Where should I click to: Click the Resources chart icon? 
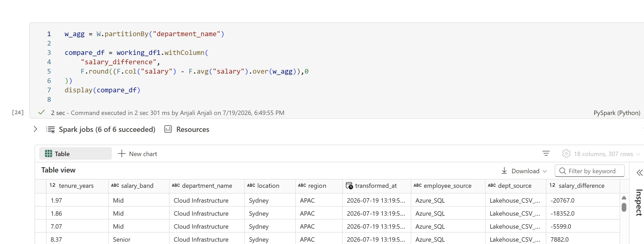click(x=168, y=129)
